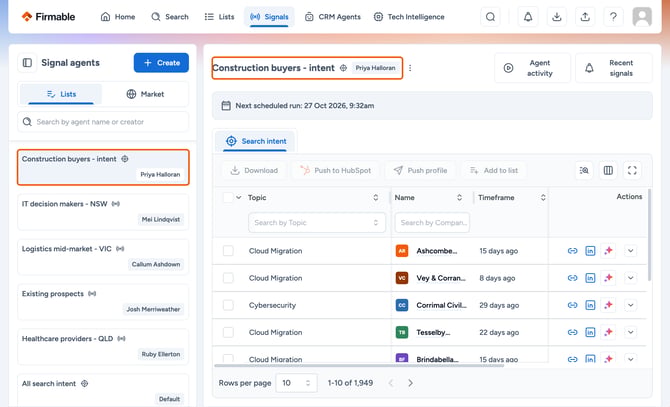This screenshot has width=670, height=407.
Task: Click AI sparkle icon in Vey & Corran row
Action: click(608, 278)
